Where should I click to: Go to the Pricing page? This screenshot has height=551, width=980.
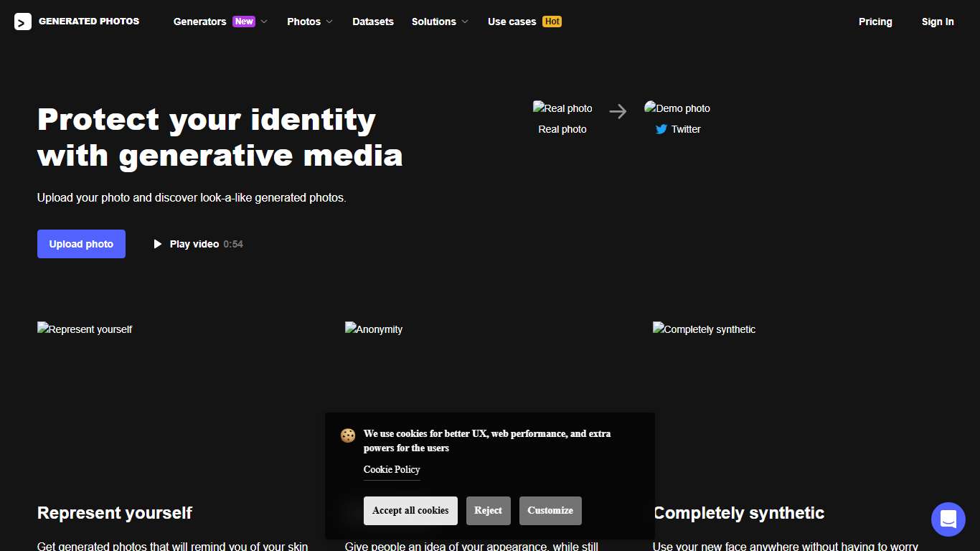click(x=875, y=22)
